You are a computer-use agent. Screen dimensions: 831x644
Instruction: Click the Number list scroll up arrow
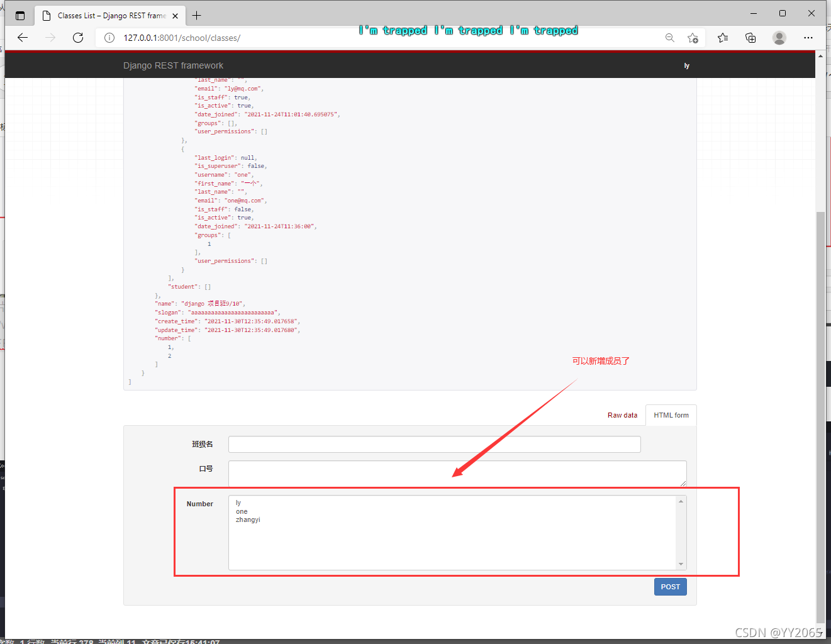pyautogui.click(x=681, y=501)
